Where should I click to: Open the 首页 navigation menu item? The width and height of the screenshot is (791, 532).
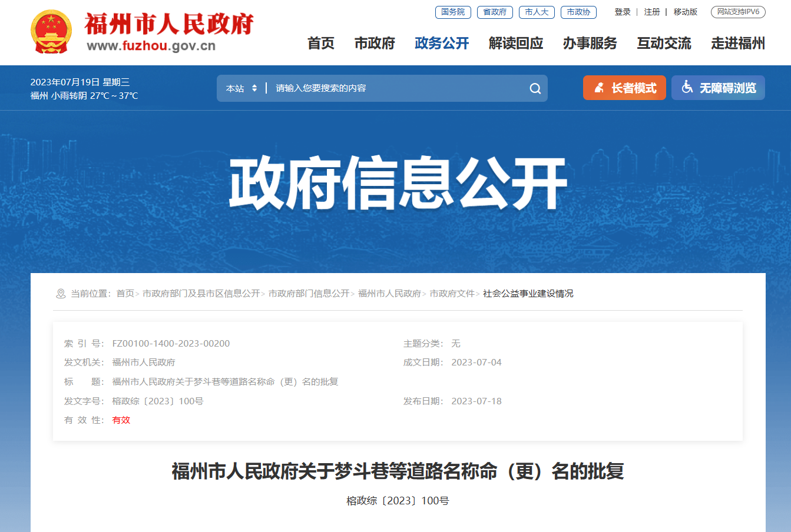coord(320,43)
